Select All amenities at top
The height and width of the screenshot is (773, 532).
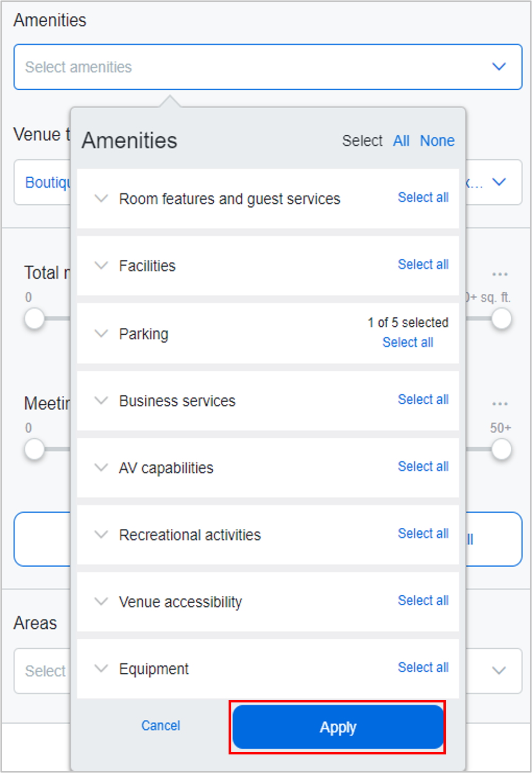[401, 141]
